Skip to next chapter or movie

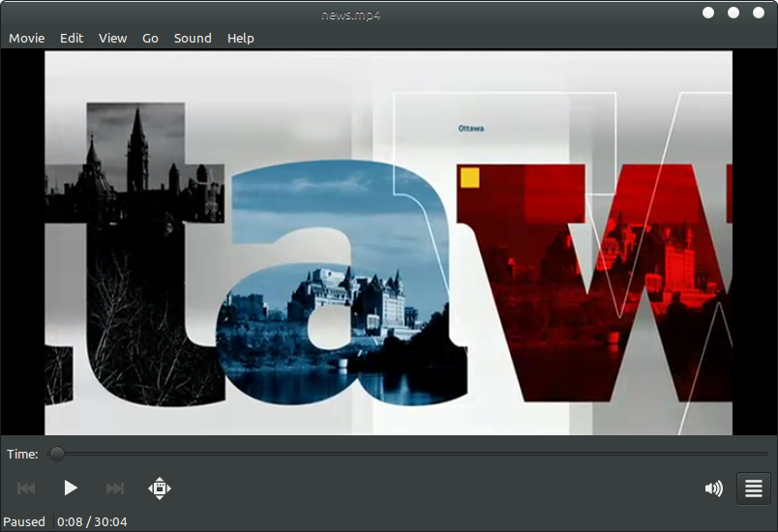click(115, 488)
